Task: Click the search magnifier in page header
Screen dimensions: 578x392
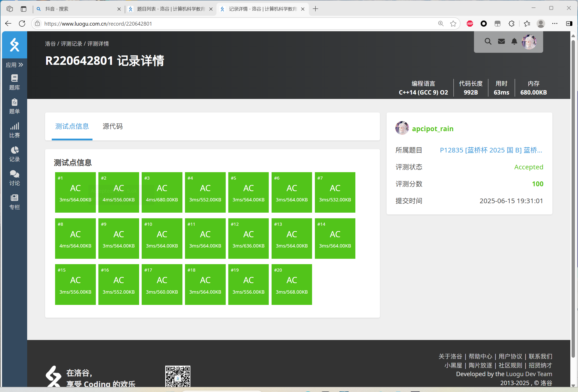Action: (x=488, y=42)
